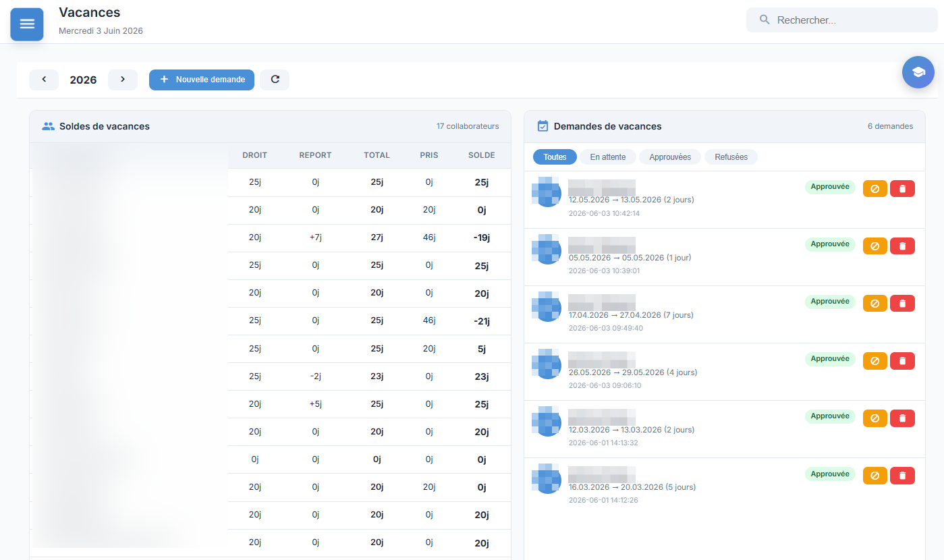Viewport: 944px width, 560px height.
Task: Go to previous year with left chevron
Action: 44,80
